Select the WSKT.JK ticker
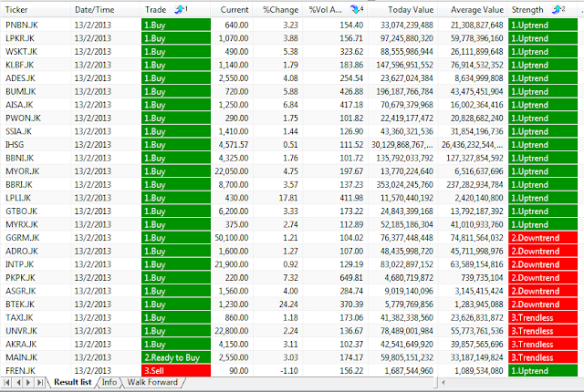 [21, 52]
